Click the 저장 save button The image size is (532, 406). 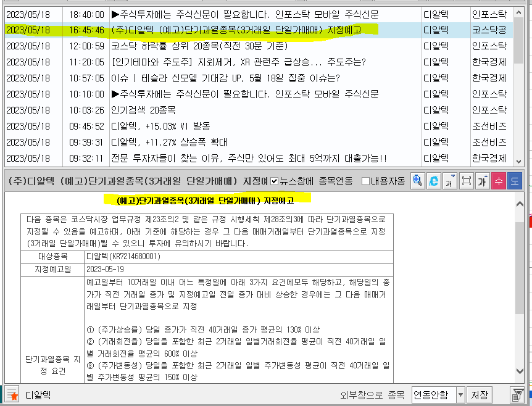pyautogui.click(x=480, y=395)
